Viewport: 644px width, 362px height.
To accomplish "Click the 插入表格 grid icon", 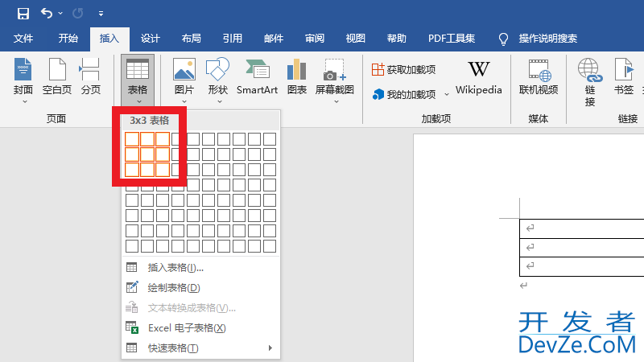I will 132,268.
